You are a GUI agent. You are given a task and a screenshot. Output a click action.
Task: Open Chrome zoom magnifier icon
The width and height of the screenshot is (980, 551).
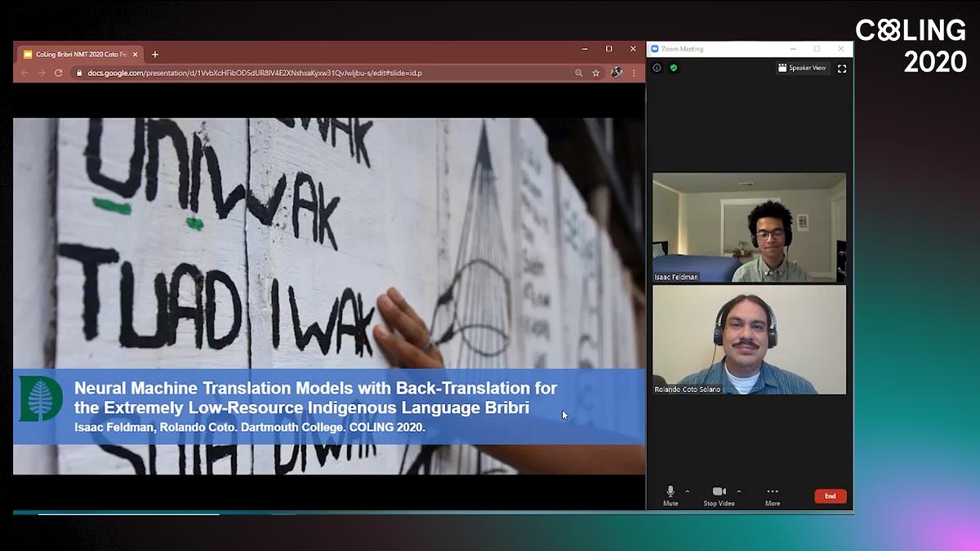pyautogui.click(x=579, y=73)
